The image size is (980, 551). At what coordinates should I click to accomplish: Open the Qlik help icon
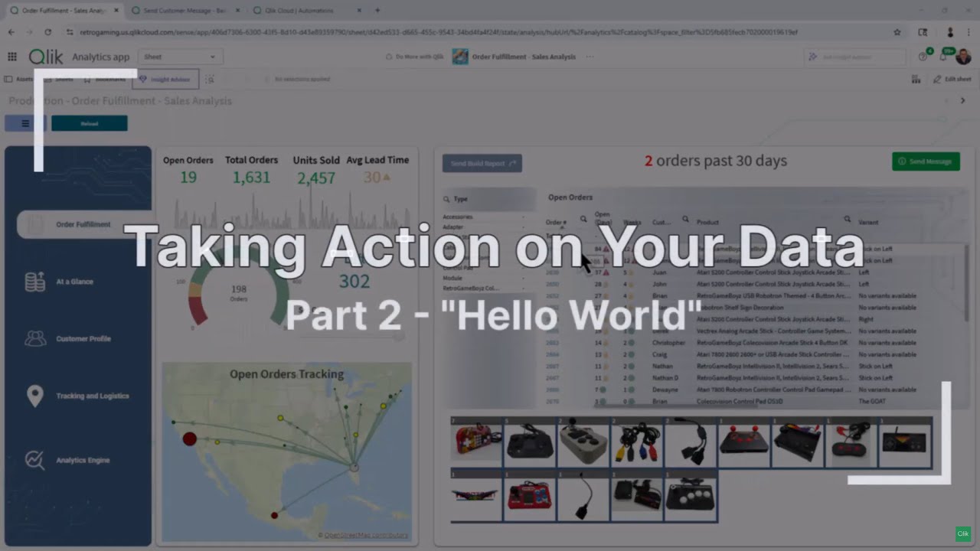pyautogui.click(x=923, y=57)
